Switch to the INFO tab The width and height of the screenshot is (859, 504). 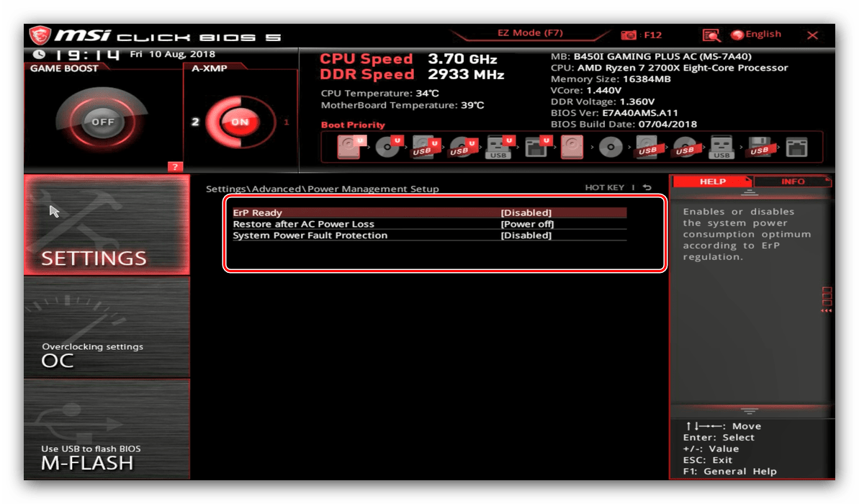(x=793, y=181)
